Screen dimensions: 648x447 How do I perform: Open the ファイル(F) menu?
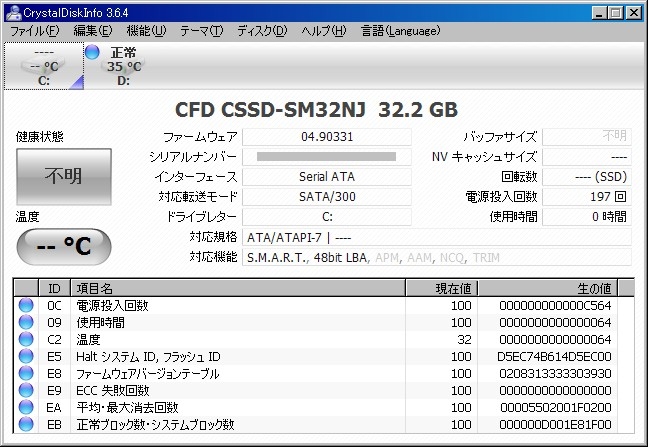tap(34, 31)
